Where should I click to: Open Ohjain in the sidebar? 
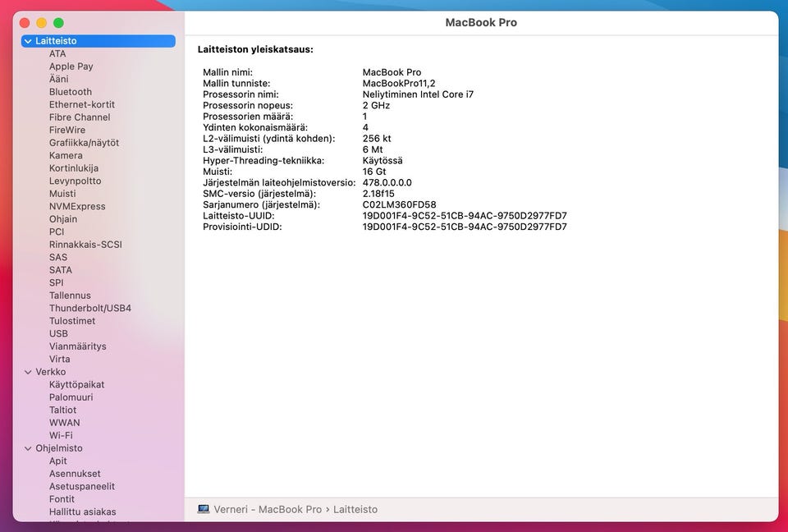point(63,219)
